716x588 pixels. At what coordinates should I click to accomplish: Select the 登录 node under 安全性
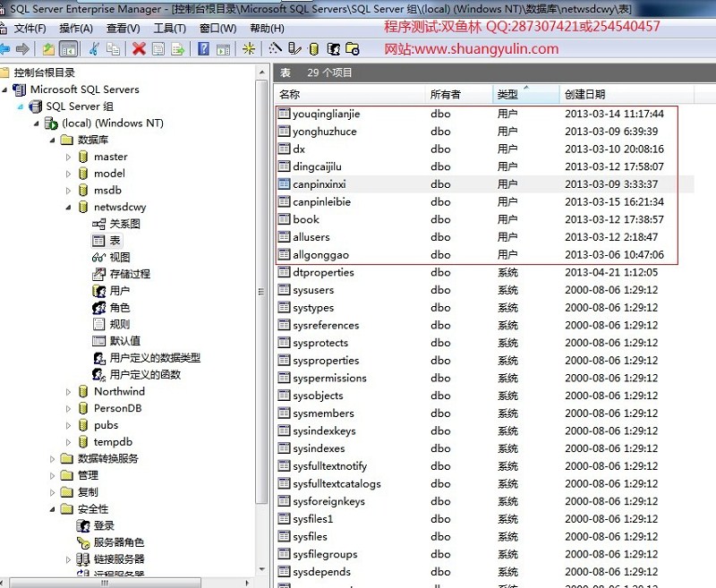click(104, 526)
